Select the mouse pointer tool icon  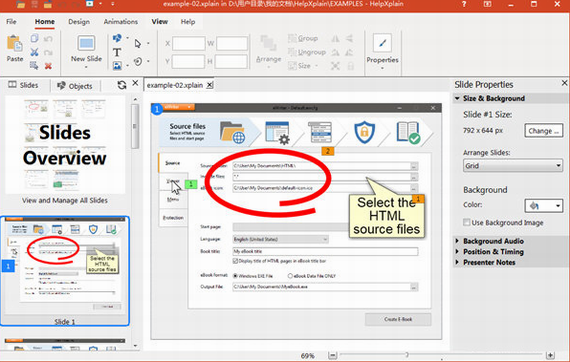pyautogui.click(x=137, y=44)
